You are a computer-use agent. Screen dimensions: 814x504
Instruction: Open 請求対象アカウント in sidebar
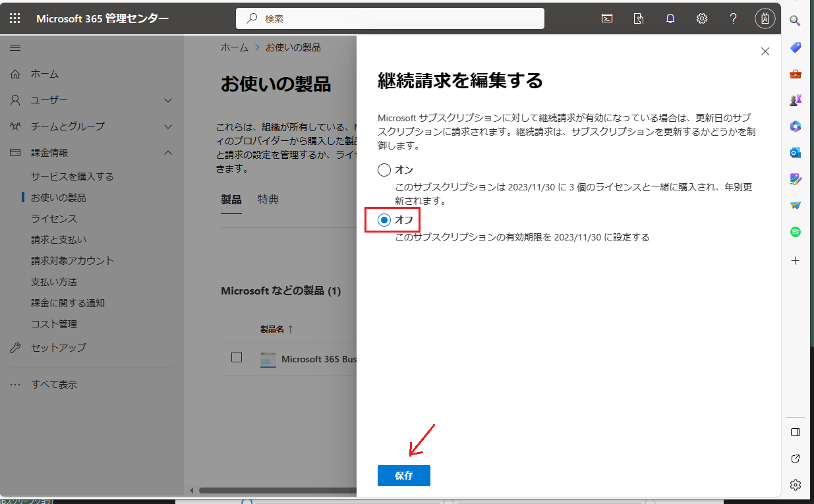pyautogui.click(x=73, y=261)
